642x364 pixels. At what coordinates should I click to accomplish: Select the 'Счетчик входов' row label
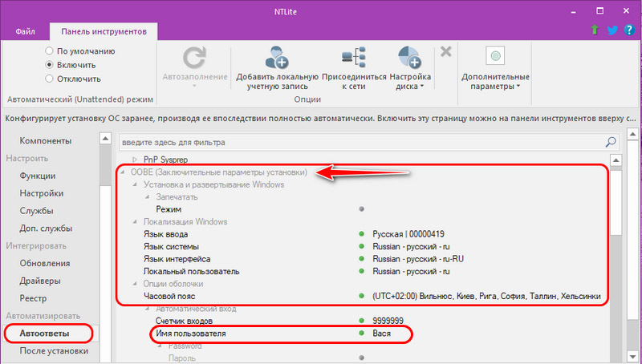(x=184, y=321)
